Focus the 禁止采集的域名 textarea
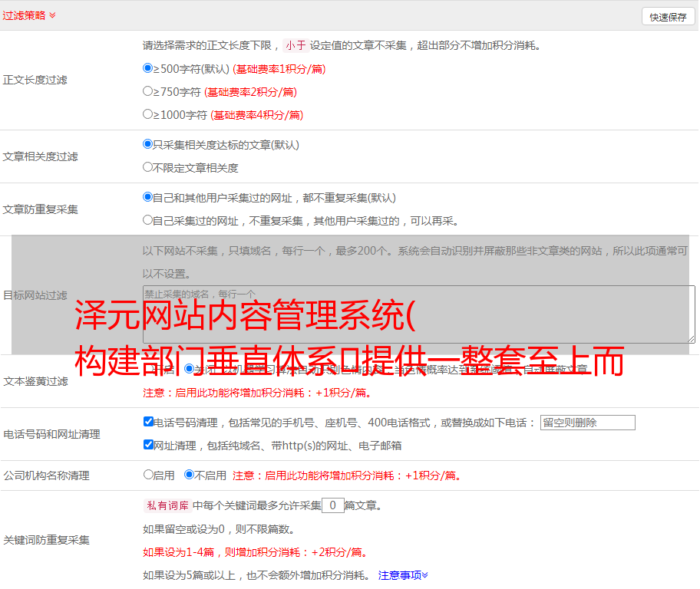 419,314
